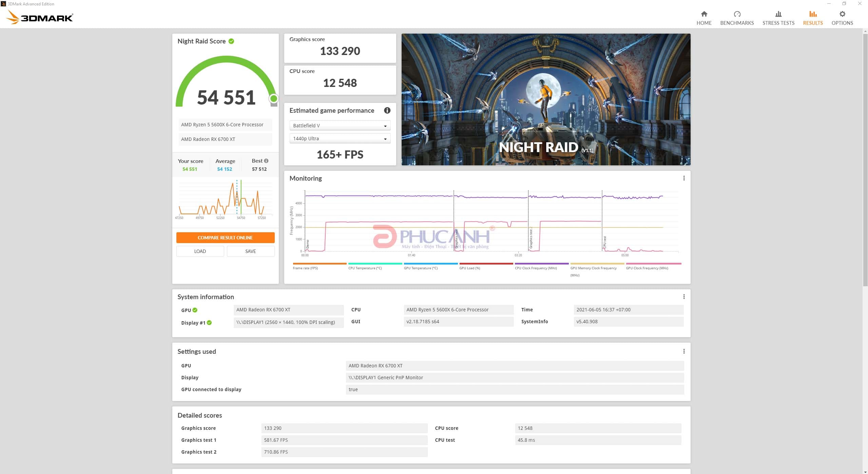Viewport: 868px width, 474px height.
Task: Click the GPU connected to display value true
Action: point(515,389)
